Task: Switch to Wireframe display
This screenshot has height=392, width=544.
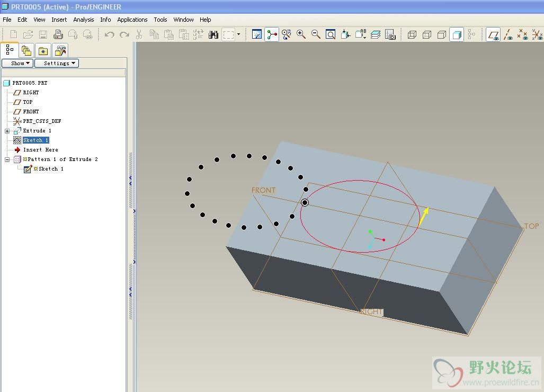Action: pos(412,34)
